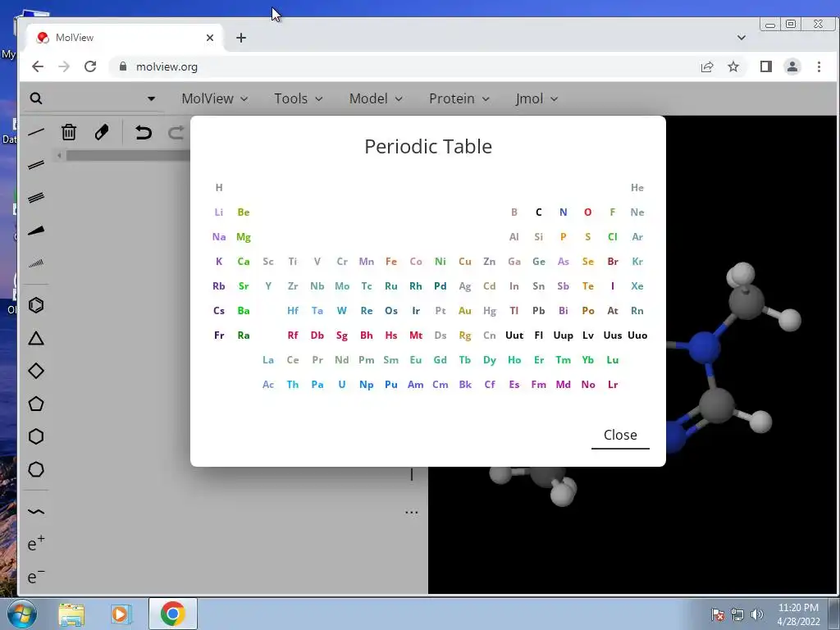Choose Sulfur (S) element
The height and width of the screenshot is (630, 840).
(x=587, y=237)
